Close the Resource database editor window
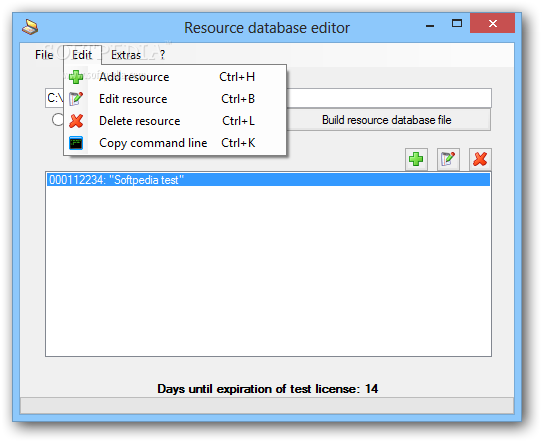The image size is (542, 442). coord(493,23)
